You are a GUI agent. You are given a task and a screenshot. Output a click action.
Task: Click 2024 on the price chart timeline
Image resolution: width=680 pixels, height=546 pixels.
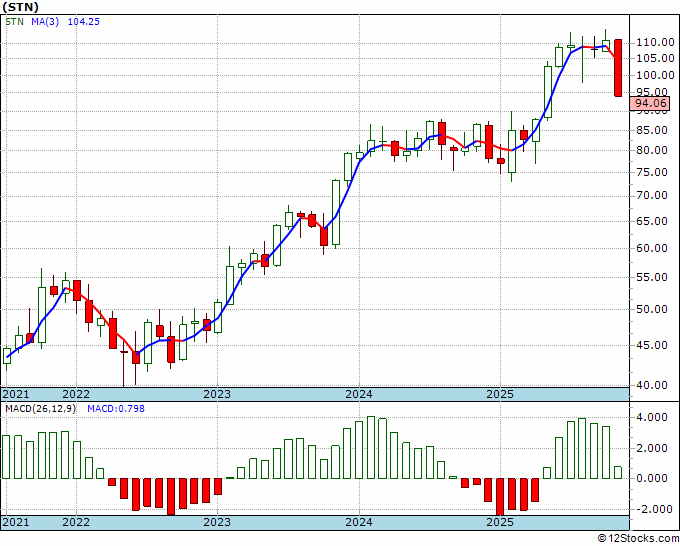(359, 394)
